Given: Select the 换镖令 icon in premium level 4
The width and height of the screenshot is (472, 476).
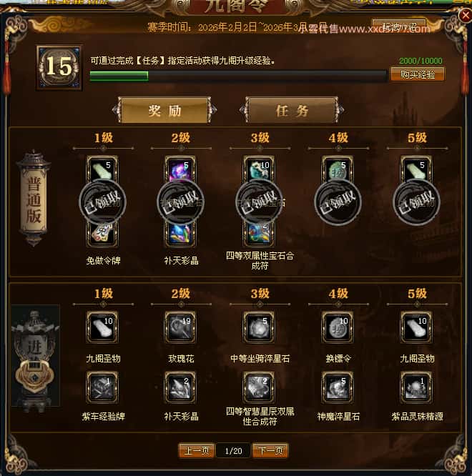Looking at the screenshot, I should pyautogui.click(x=338, y=327).
